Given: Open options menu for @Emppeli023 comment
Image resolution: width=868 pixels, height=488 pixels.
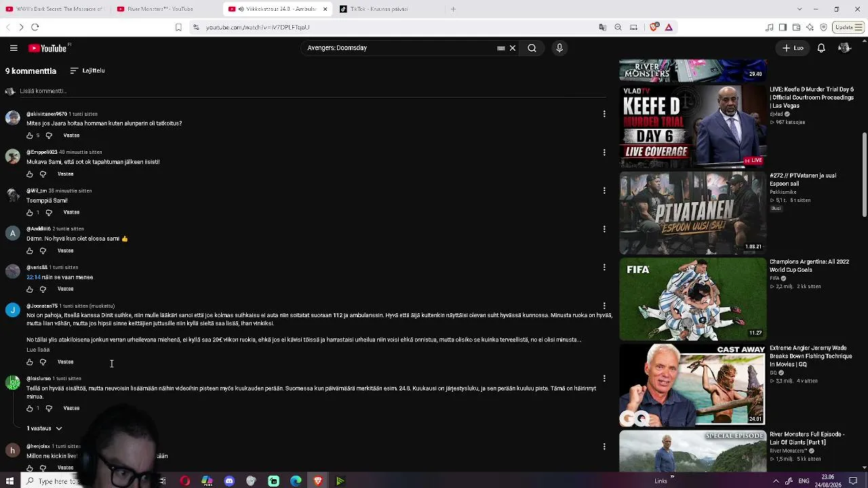Looking at the screenshot, I should pos(604,152).
